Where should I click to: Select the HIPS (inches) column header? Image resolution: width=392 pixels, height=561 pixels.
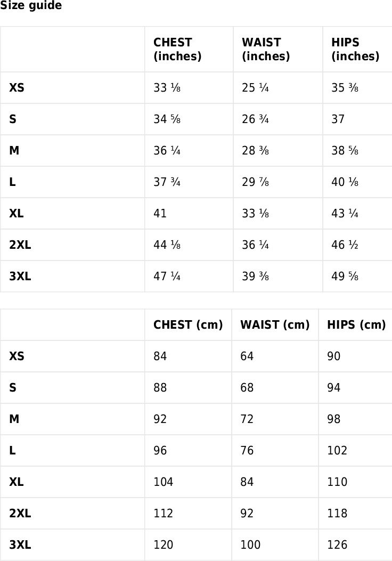[355, 49]
